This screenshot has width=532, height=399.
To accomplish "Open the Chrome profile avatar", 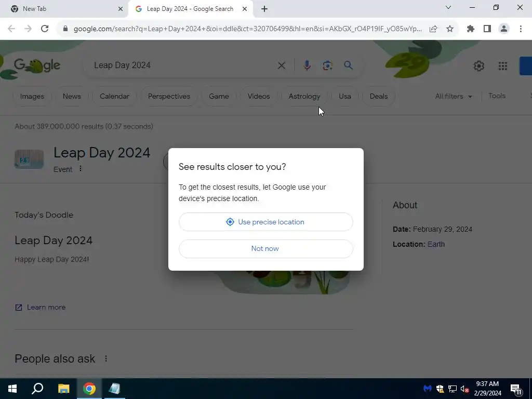I will (x=504, y=29).
